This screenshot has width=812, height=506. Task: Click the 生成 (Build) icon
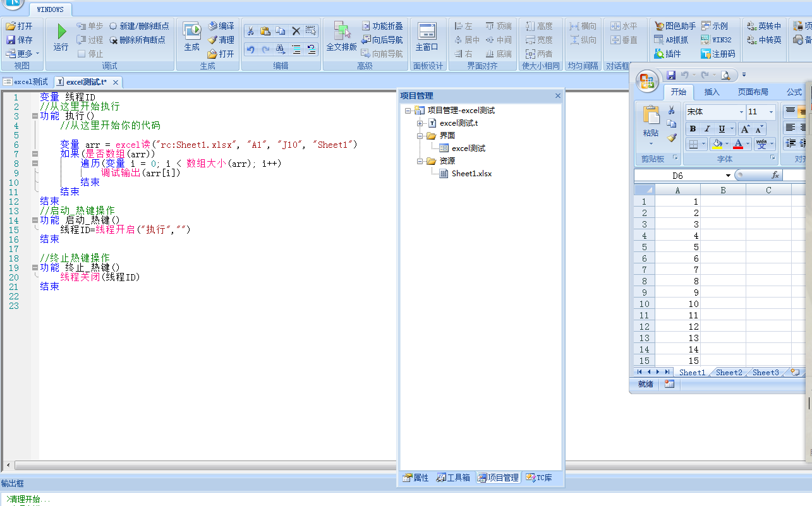coord(192,30)
